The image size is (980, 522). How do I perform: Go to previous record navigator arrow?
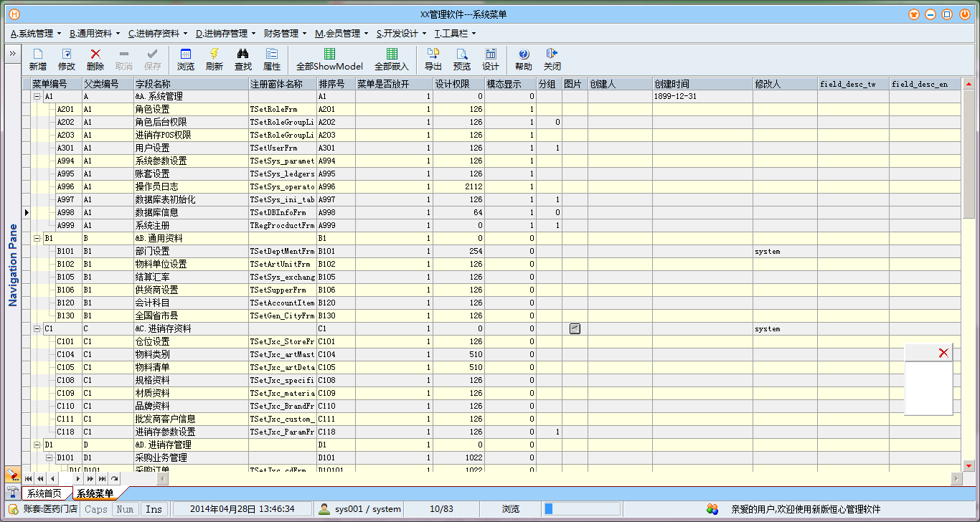click(52, 478)
